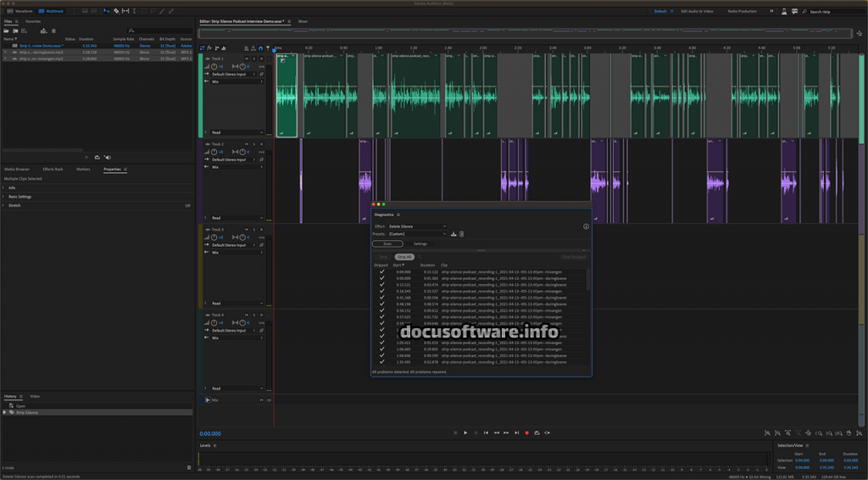Viewport: 868px width, 480px height.
Task: Click the Scan button in Diagnostics
Action: 387,243
